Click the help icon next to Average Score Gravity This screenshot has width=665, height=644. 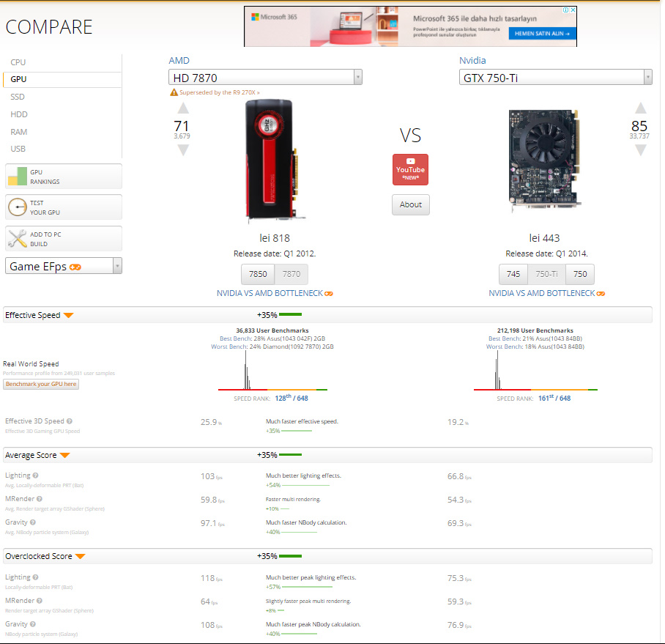pos(33,522)
